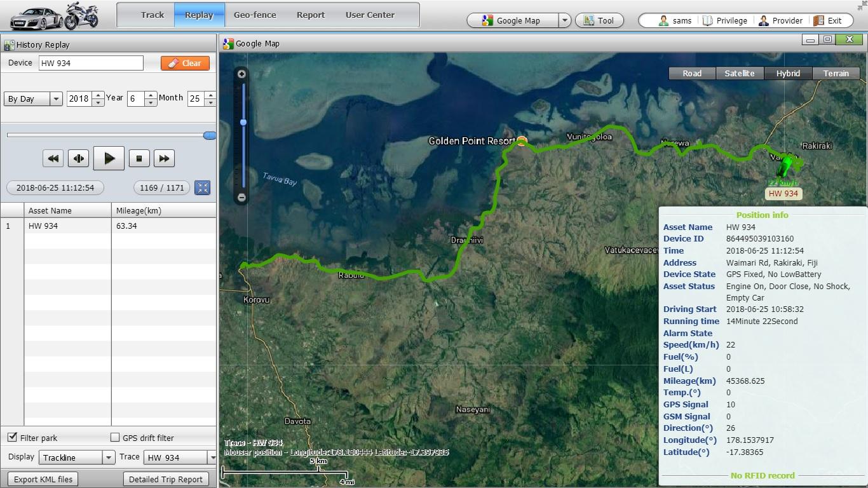This screenshot has width=868, height=488.
Task: Switch to the Geo-fence tab
Action: pyautogui.click(x=255, y=15)
